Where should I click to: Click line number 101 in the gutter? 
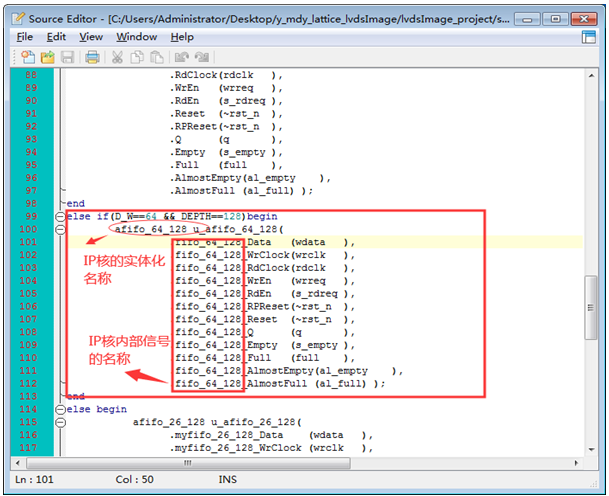tap(28, 242)
